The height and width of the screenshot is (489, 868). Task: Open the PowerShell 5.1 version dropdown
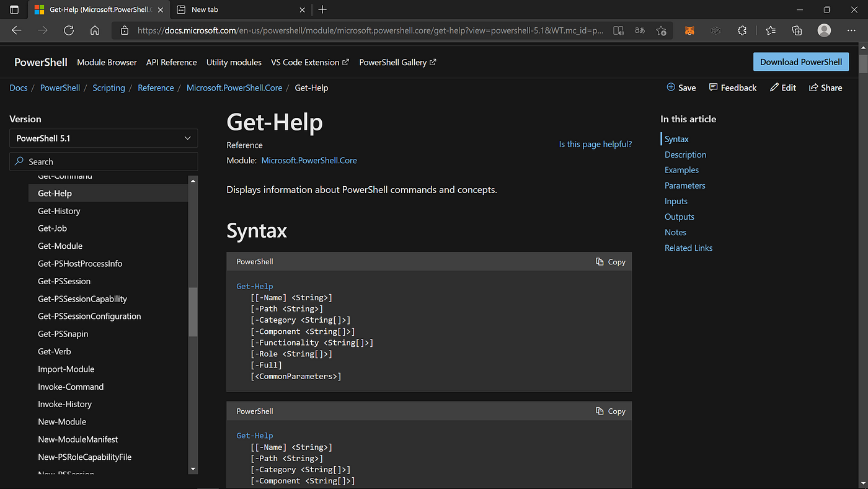pos(103,138)
